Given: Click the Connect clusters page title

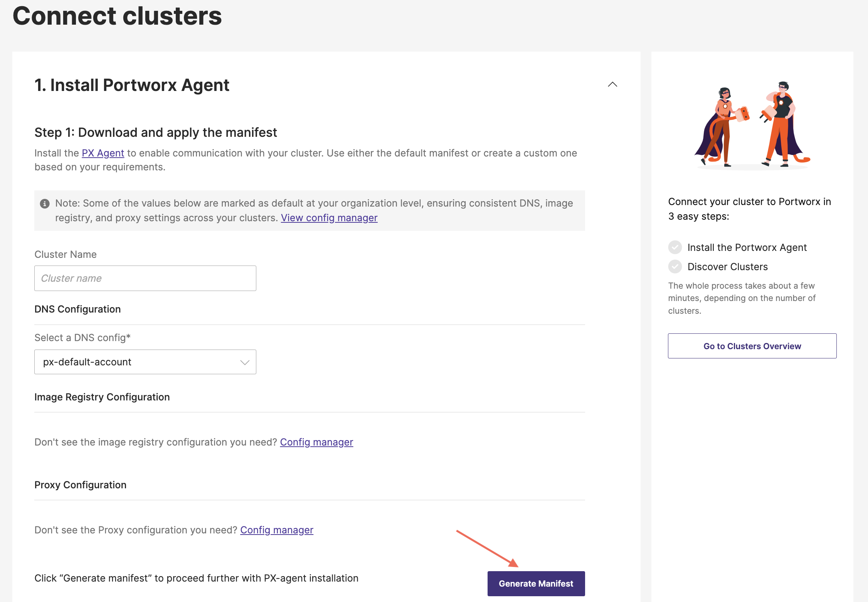Looking at the screenshot, I should pos(117,16).
